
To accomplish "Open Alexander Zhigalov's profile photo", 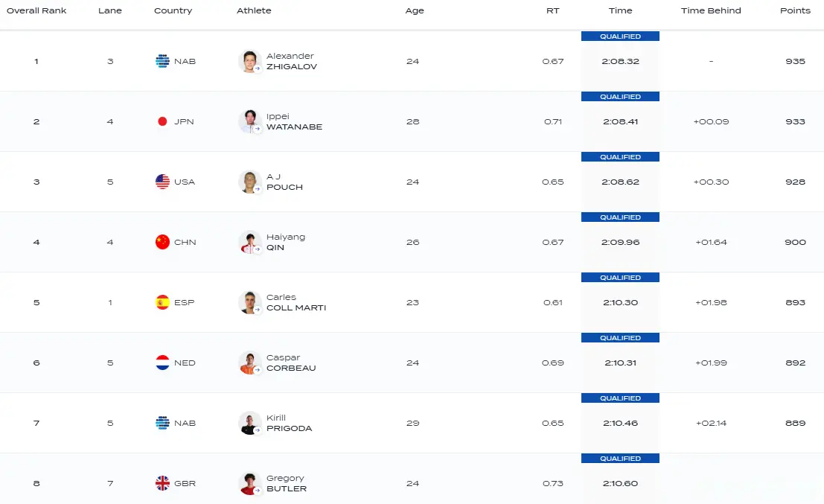I will tap(249, 61).
